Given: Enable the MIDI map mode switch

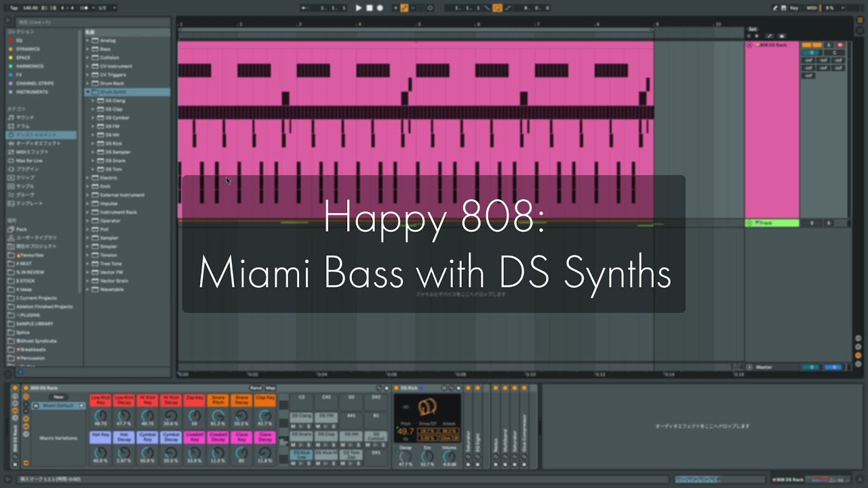Looking at the screenshot, I should (812, 8).
